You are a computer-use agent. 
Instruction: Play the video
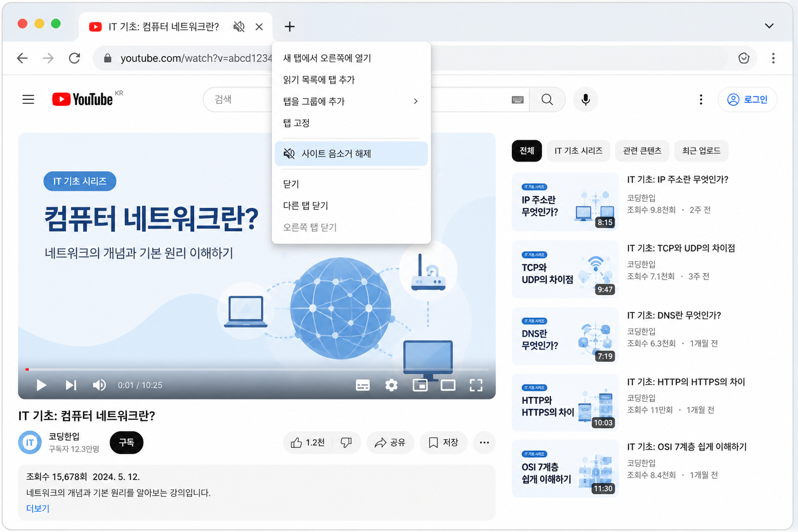click(x=42, y=385)
